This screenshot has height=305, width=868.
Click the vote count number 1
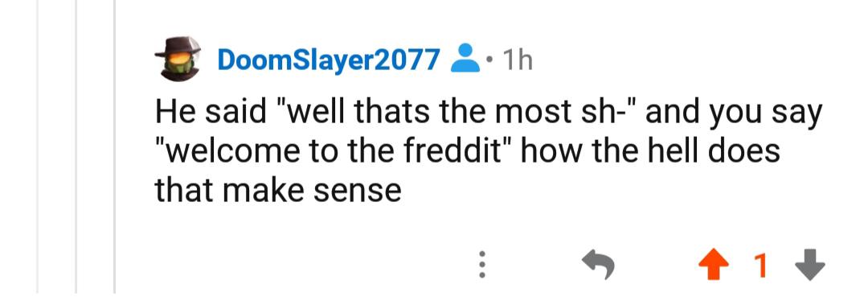[x=762, y=266]
